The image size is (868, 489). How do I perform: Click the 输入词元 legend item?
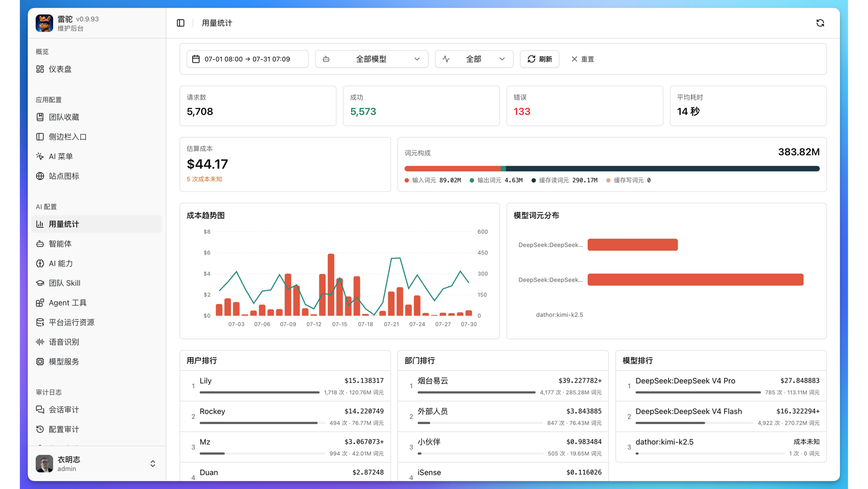(x=433, y=180)
